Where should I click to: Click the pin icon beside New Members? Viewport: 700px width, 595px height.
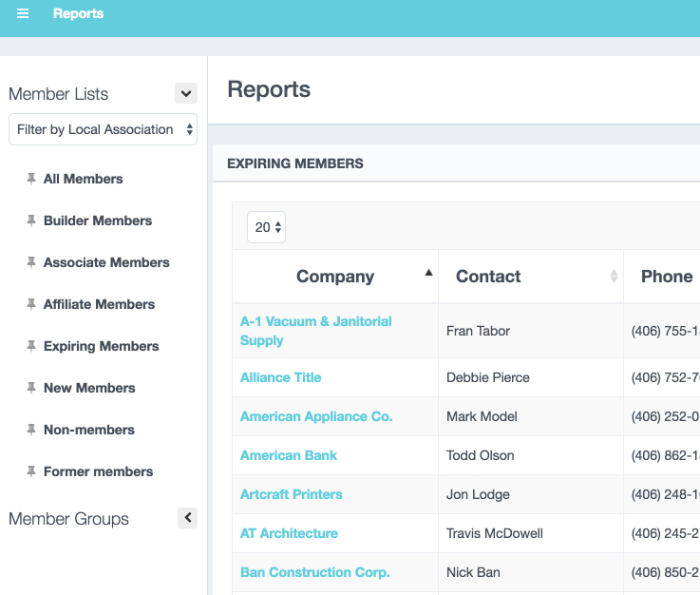click(x=30, y=388)
